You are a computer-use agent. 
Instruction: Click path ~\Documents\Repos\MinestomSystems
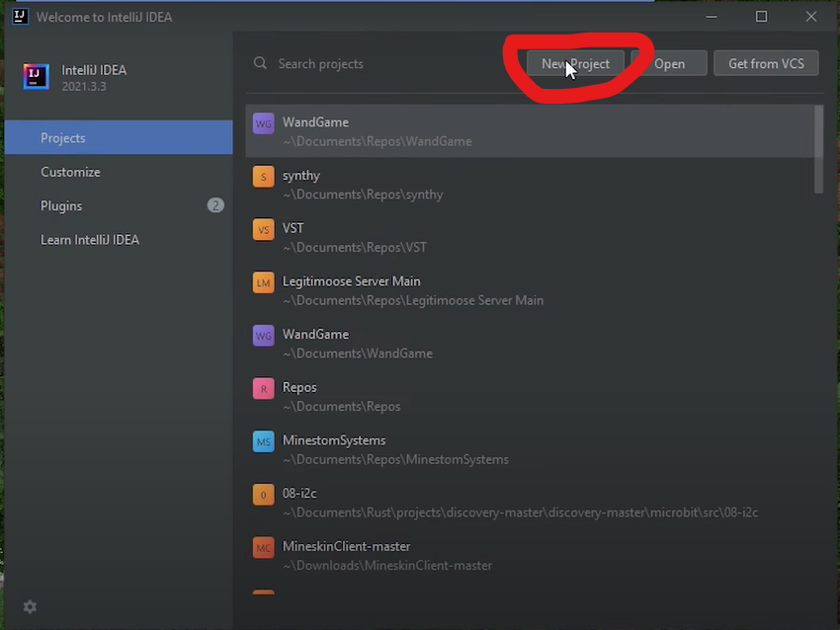coord(396,459)
